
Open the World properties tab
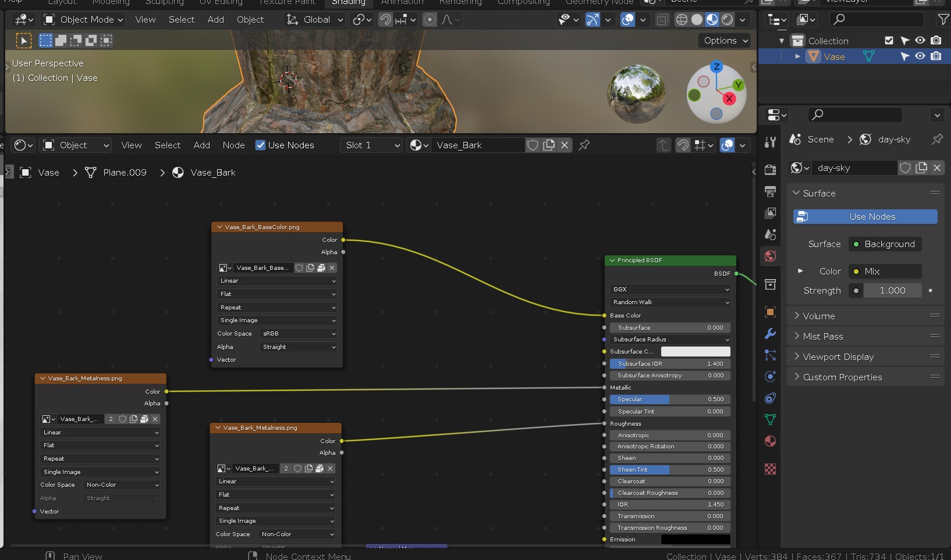click(770, 256)
